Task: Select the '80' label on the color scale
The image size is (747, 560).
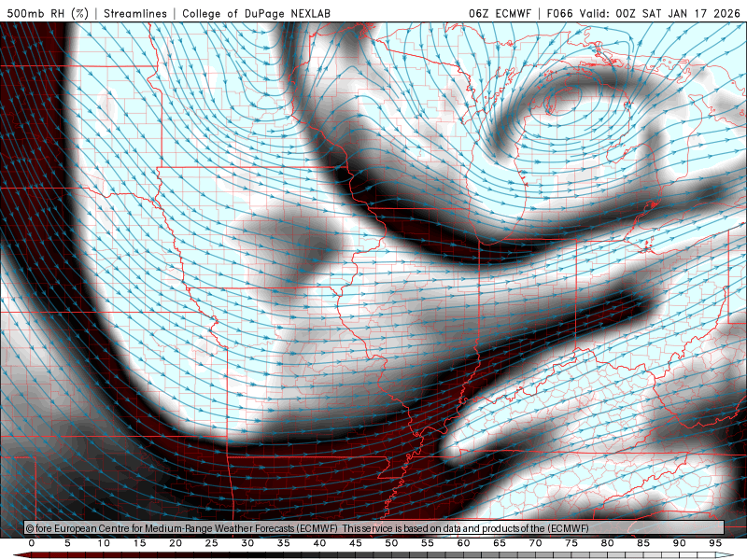Action: (608, 543)
